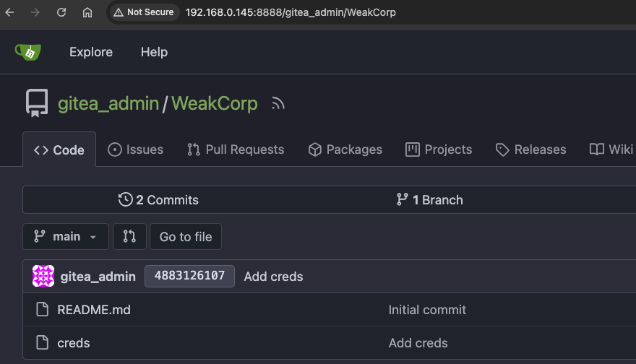Reload the page with browser refresh icon
636x364 pixels.
[61, 12]
